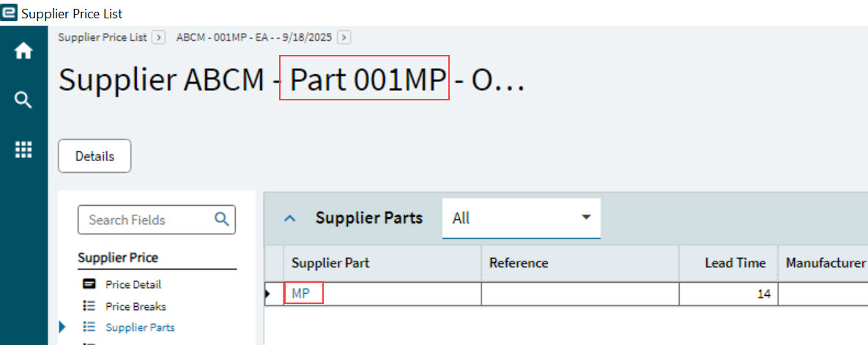Screen dimensions: 868x345
Task: Open the Price Detail navigation item
Action: (133, 284)
